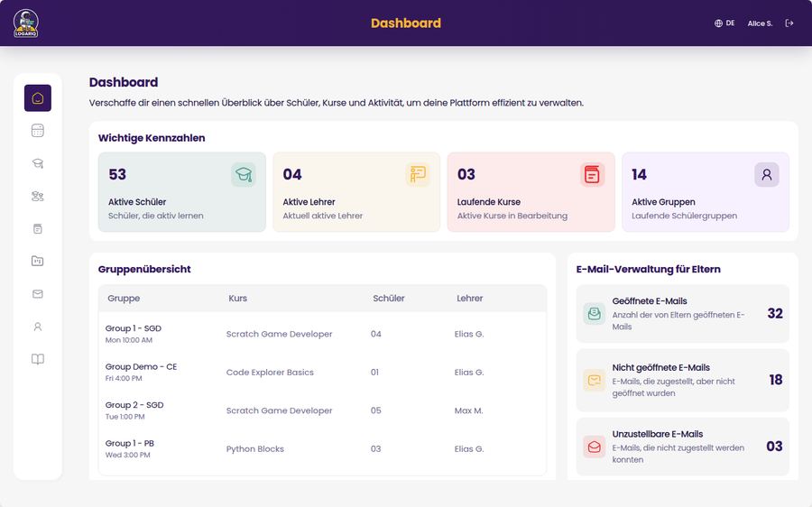Open the calendar sidebar icon
Image resolution: width=812 pixels, height=507 pixels.
(x=38, y=131)
